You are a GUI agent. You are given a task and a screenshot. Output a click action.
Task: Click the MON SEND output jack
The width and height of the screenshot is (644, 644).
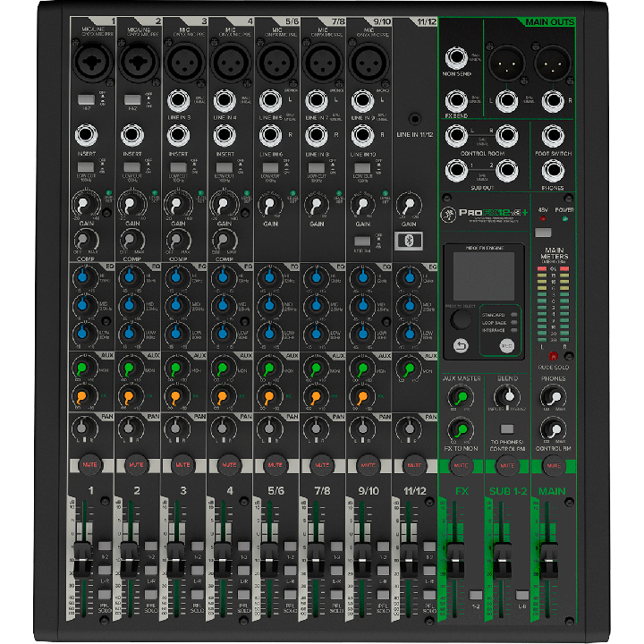456,58
